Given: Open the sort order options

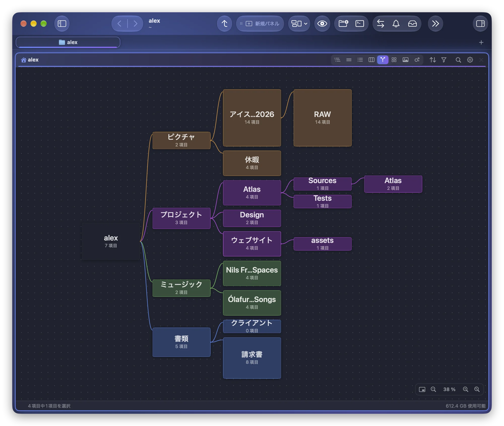Looking at the screenshot, I should pyautogui.click(x=433, y=60).
